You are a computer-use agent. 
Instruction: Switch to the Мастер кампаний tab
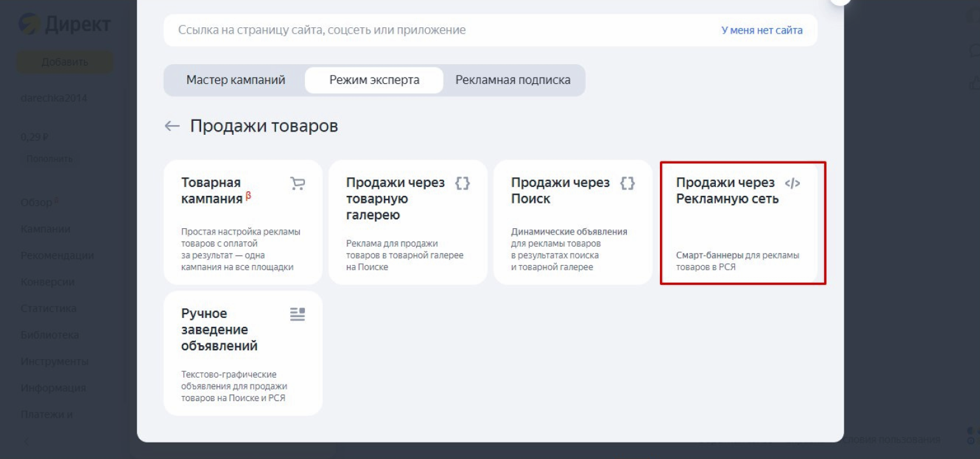pos(235,80)
